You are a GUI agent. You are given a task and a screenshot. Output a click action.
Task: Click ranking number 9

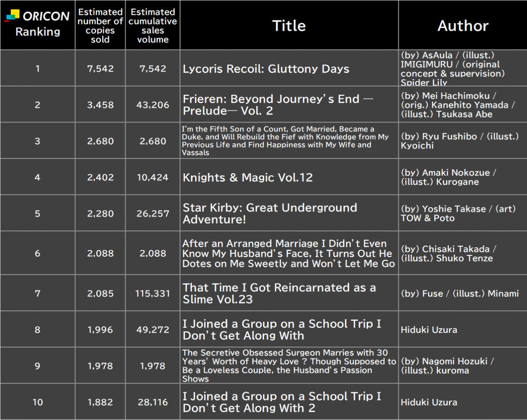[37, 366]
